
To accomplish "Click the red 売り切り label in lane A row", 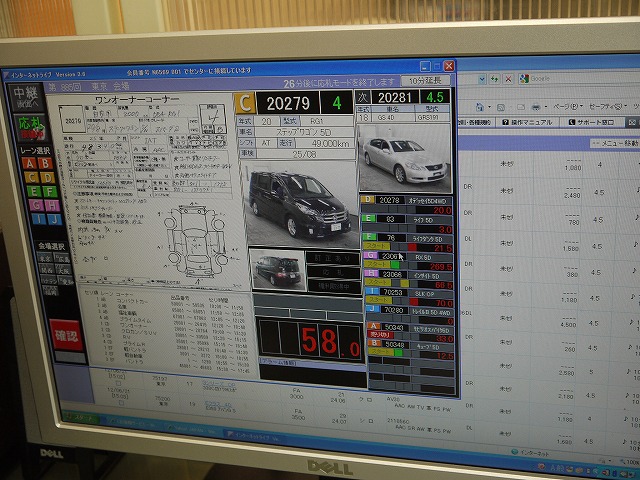I will (x=381, y=334).
